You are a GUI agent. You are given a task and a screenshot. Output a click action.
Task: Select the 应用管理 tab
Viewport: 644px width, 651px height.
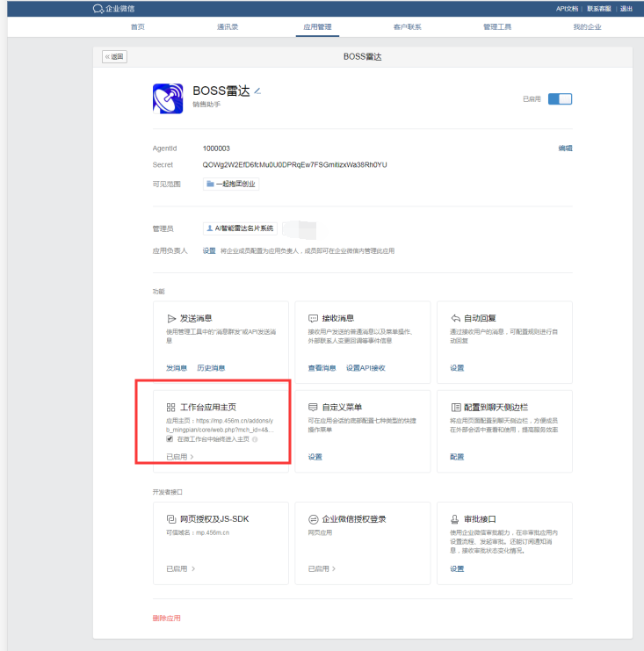pos(317,27)
